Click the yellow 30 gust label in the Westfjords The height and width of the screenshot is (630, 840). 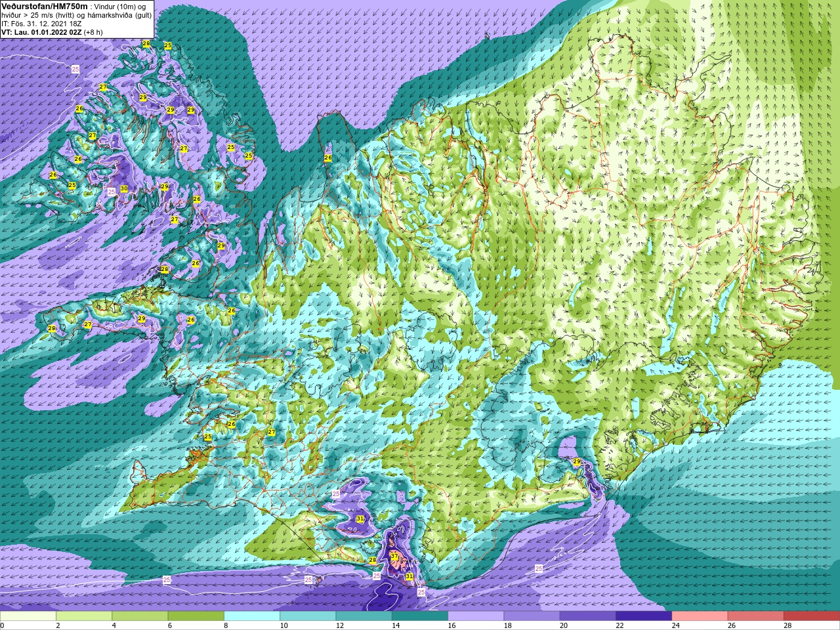point(123,189)
